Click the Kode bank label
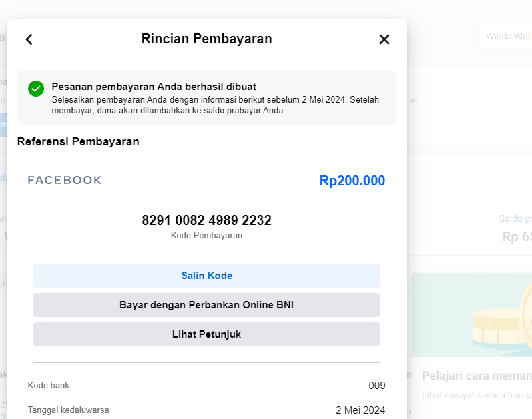This screenshot has width=532, height=419. 49,386
